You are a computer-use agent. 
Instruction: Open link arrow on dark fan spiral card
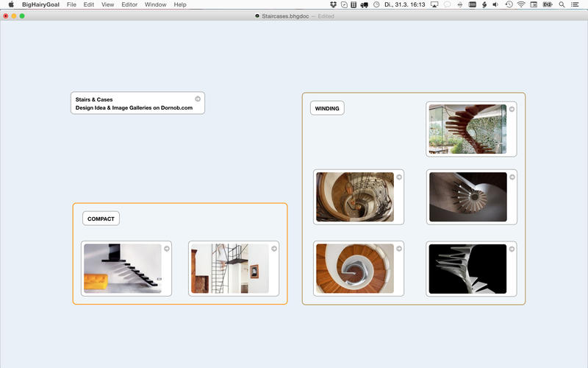(x=512, y=177)
